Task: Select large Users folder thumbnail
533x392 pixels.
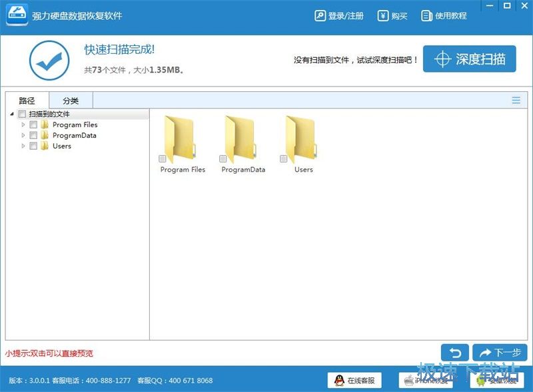Action: pos(301,139)
